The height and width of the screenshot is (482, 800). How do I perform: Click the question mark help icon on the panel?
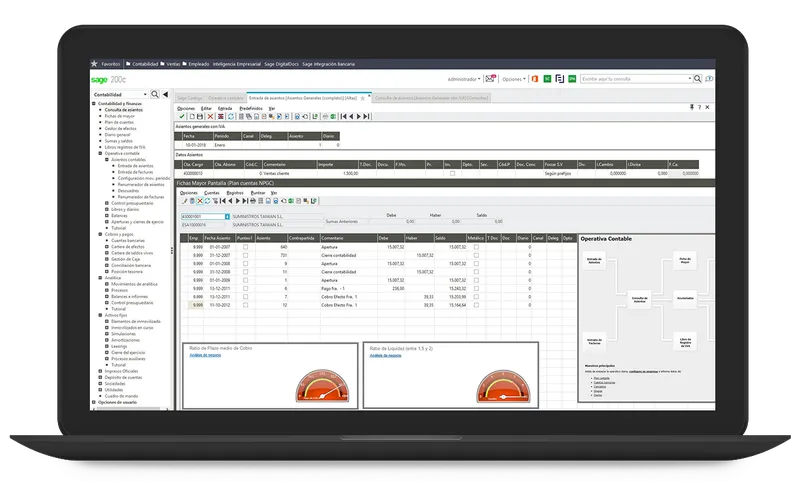(699, 107)
